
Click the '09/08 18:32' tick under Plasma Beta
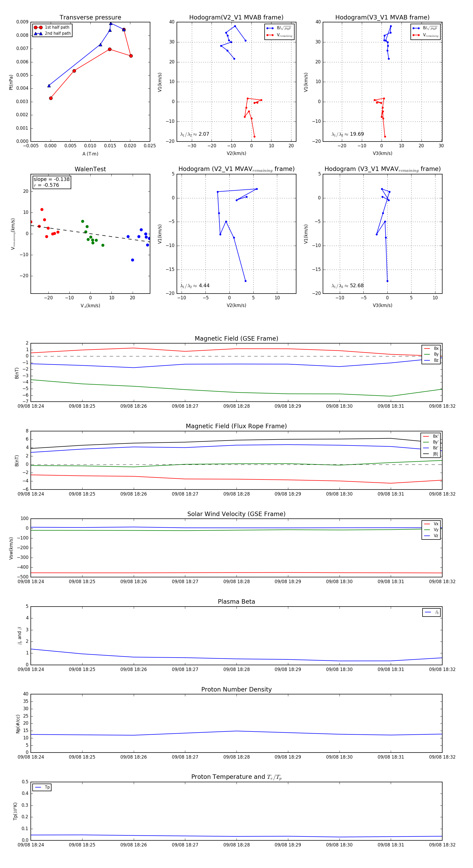click(x=442, y=669)
